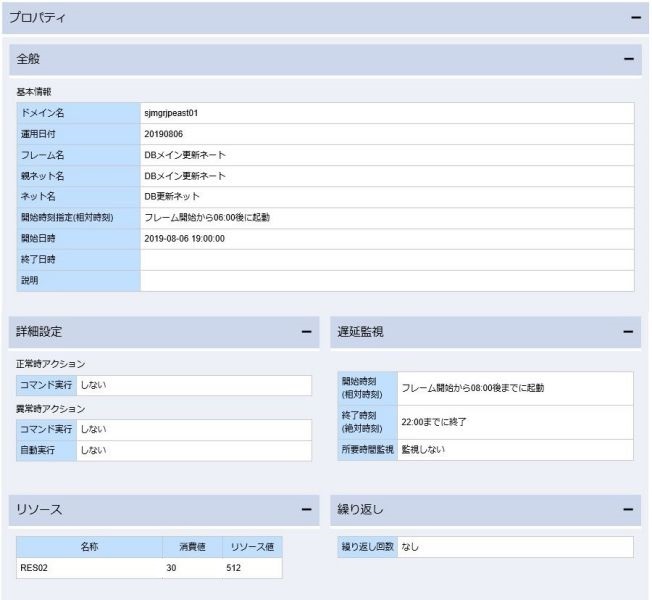Click しない value under 正常時アクション
Screen dimensions: 652x600
point(93,385)
